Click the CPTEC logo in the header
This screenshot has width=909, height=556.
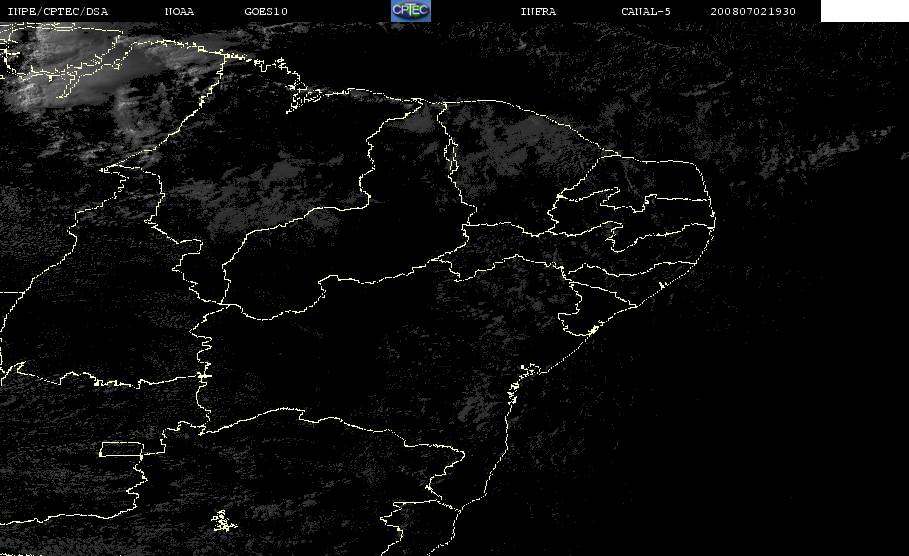410,11
